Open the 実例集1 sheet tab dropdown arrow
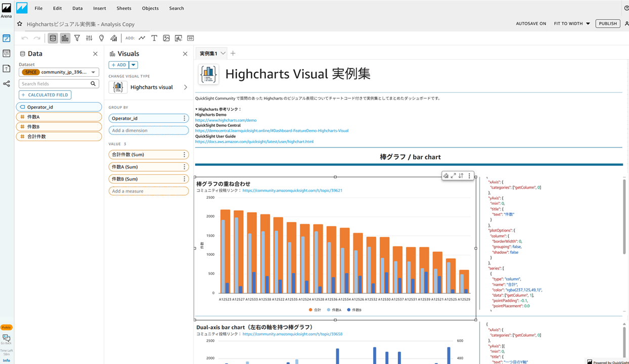The height and width of the screenshot is (364, 629). point(223,54)
